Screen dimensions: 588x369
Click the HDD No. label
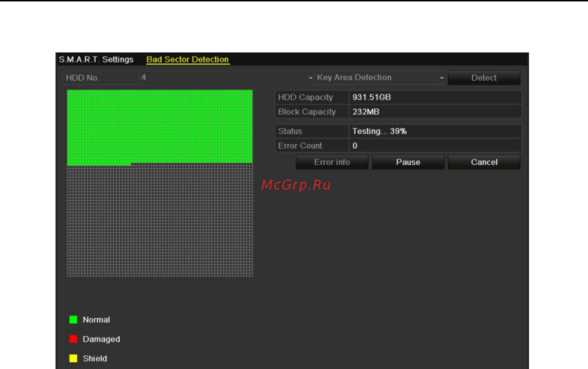83,78
